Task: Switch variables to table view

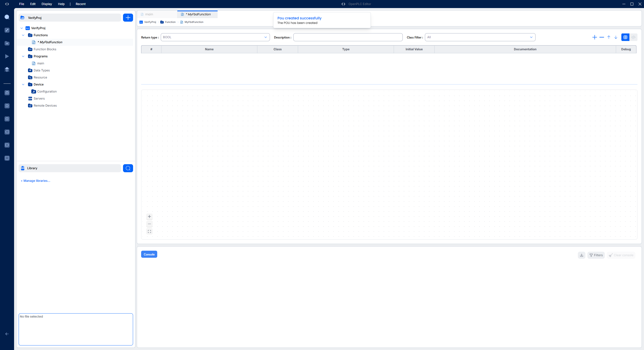Action: (x=625, y=37)
